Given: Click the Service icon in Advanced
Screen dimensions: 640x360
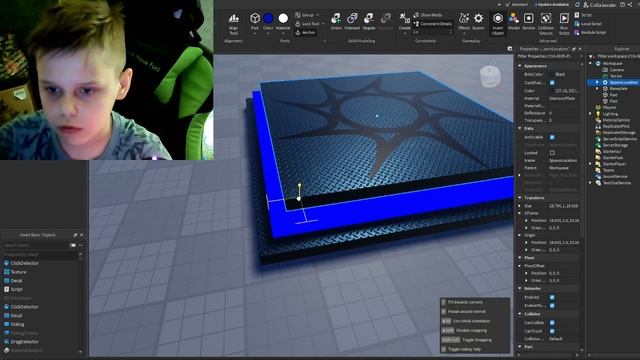Looking at the screenshot, I should (x=529, y=22).
